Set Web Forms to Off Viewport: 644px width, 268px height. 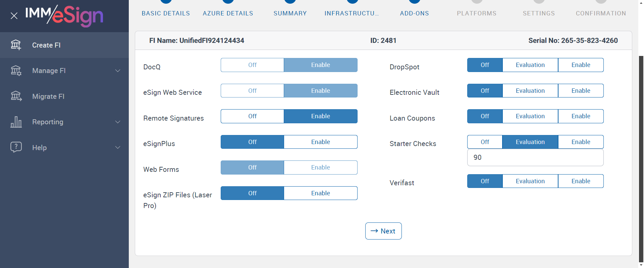[252, 167]
